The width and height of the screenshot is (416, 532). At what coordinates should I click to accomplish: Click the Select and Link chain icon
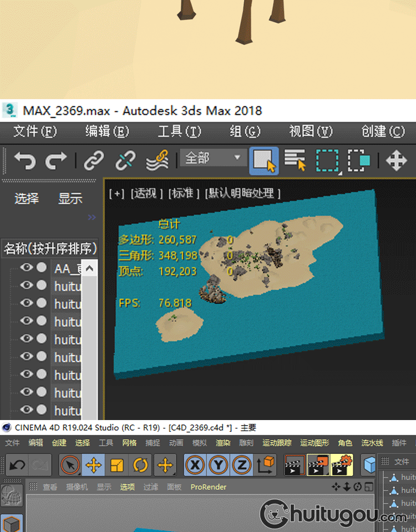click(94, 161)
